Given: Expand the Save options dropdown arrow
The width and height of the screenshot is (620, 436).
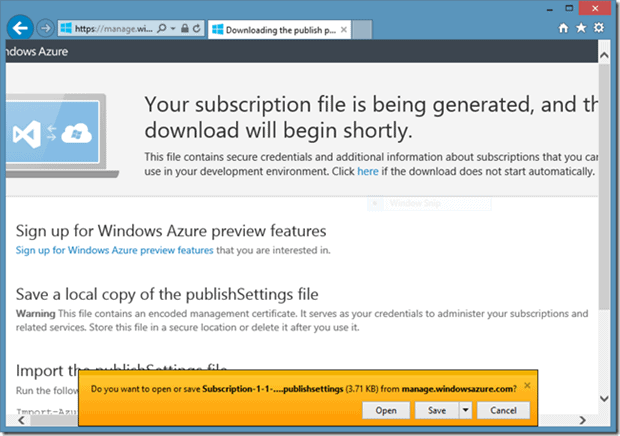Looking at the screenshot, I should click(x=466, y=411).
